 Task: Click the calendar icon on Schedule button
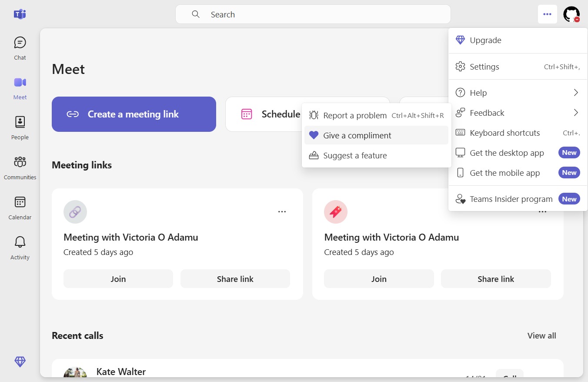pos(247,114)
